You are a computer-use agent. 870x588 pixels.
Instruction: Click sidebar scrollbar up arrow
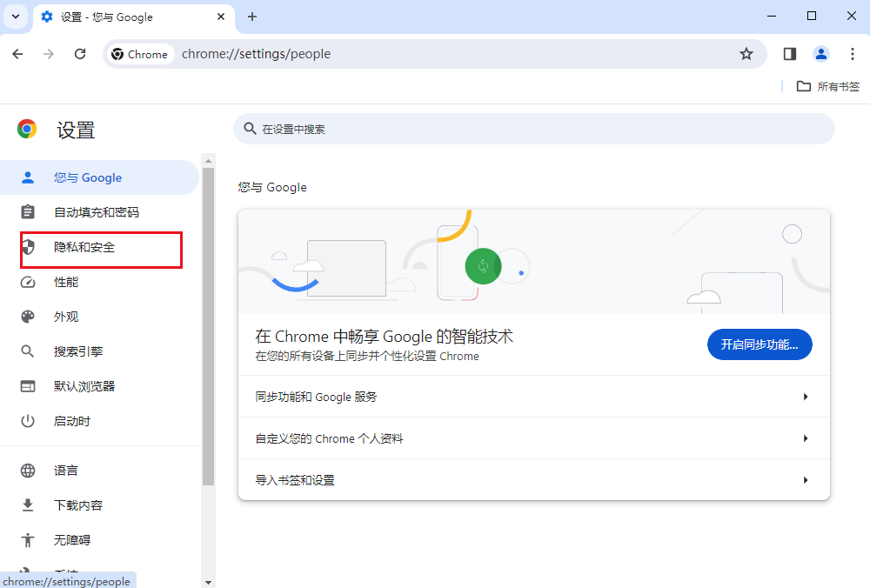(x=208, y=161)
